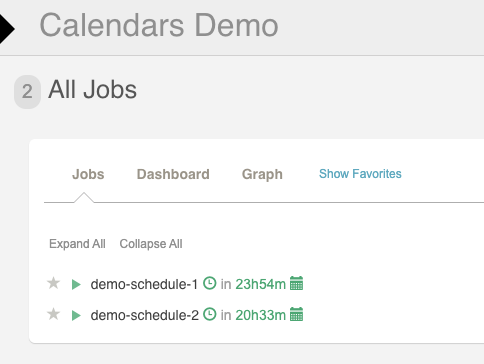Switch to the Dashboard tab
The image size is (484, 364).
pyautogui.click(x=173, y=174)
